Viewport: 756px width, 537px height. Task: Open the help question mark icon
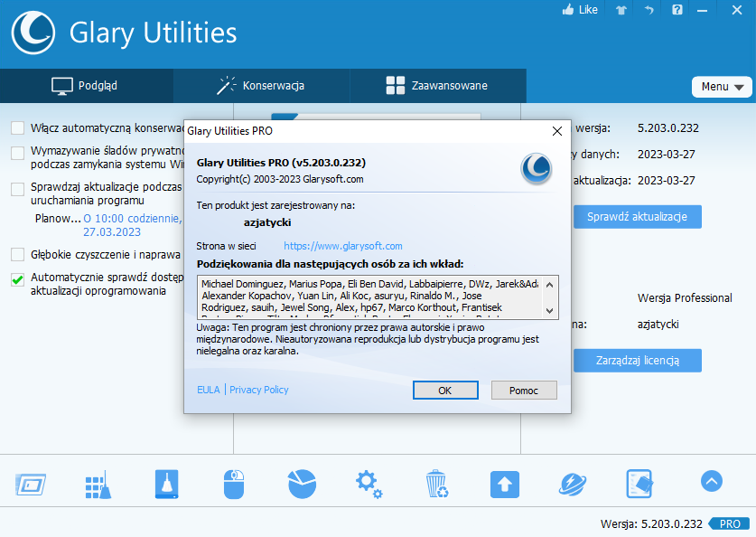677,10
